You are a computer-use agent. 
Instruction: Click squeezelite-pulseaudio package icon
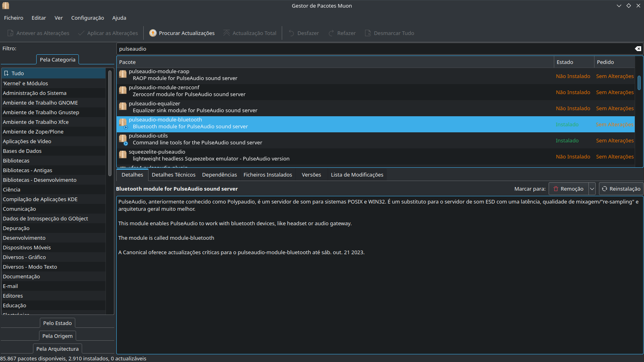[x=123, y=154]
